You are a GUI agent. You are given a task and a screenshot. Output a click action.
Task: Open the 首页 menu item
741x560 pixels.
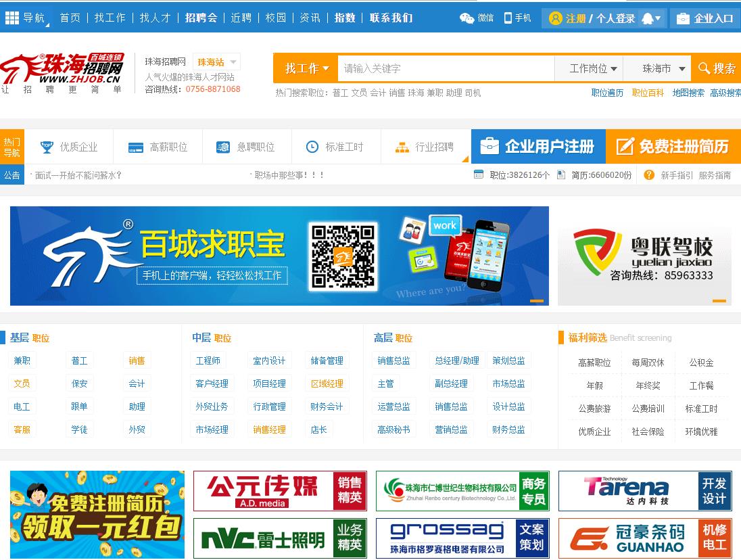[x=70, y=18]
